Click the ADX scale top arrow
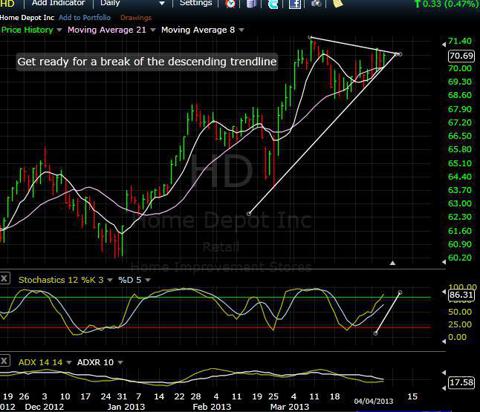Viewport: 480px width, 412px height. click(444, 372)
